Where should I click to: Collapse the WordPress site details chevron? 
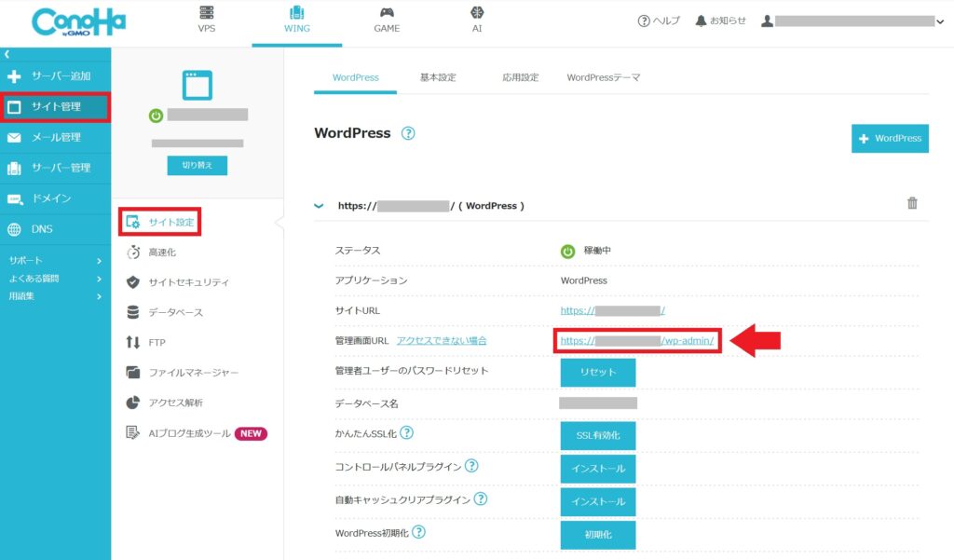click(319, 206)
